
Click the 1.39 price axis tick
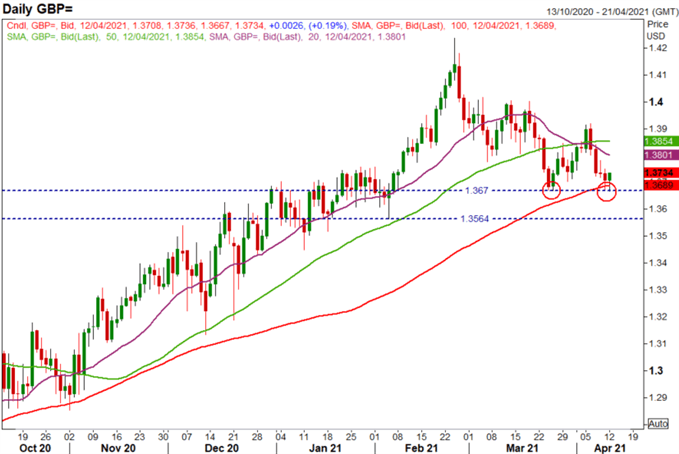pos(658,129)
